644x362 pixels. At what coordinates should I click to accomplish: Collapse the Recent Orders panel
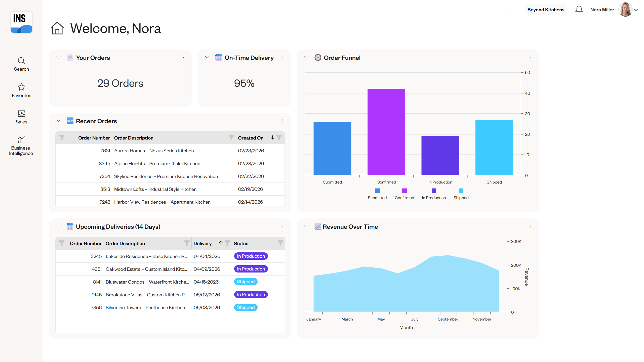pyautogui.click(x=58, y=121)
